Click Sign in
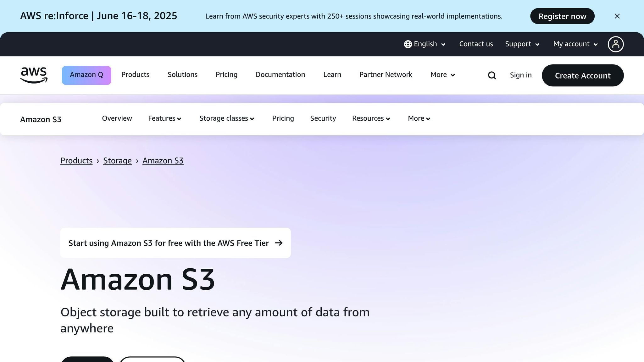This screenshot has width=644, height=362. (521, 75)
